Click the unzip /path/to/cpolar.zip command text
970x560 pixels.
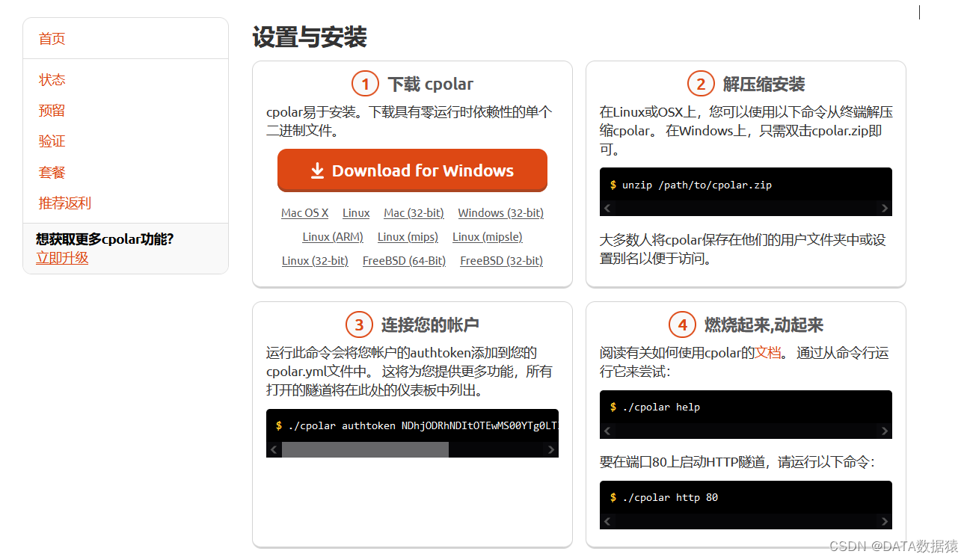[696, 185]
